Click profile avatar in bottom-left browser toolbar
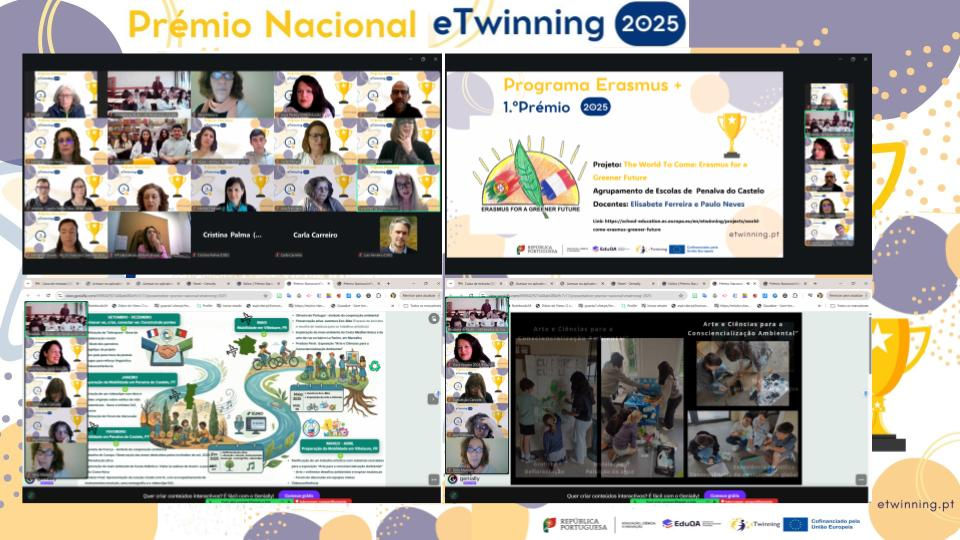Screen dimensions: 960x540 click(x=394, y=295)
